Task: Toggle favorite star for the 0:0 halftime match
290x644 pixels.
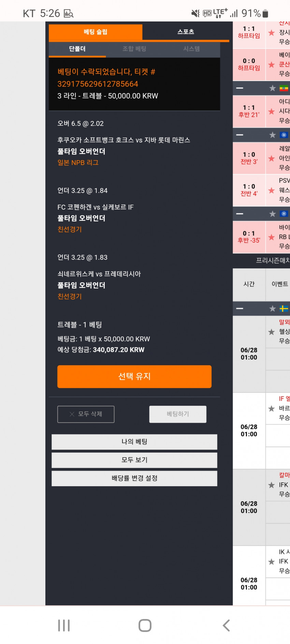Action: (272, 65)
